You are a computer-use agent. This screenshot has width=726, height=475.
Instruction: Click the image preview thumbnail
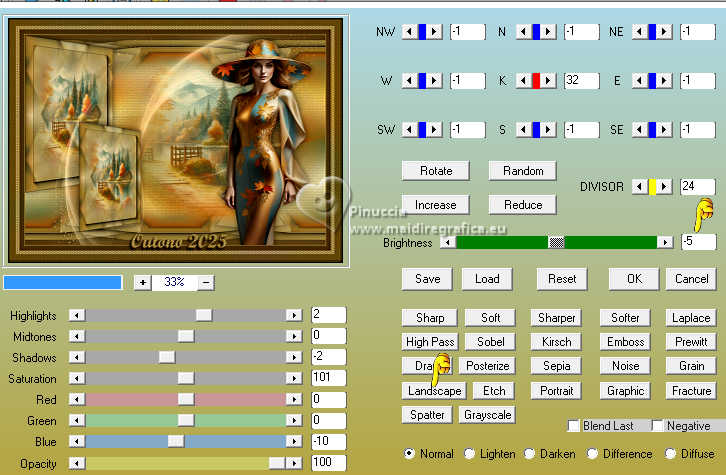[175, 141]
